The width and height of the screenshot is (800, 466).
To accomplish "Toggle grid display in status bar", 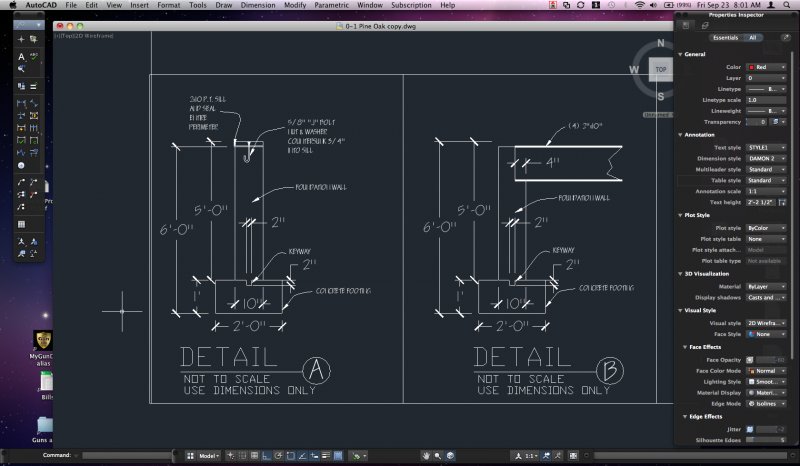I will click(243, 455).
